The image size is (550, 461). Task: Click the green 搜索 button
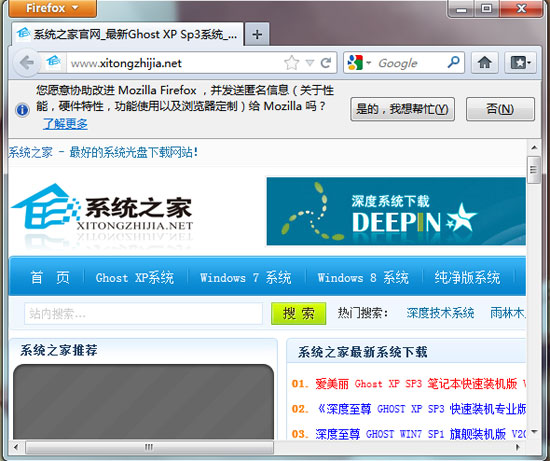(x=299, y=313)
